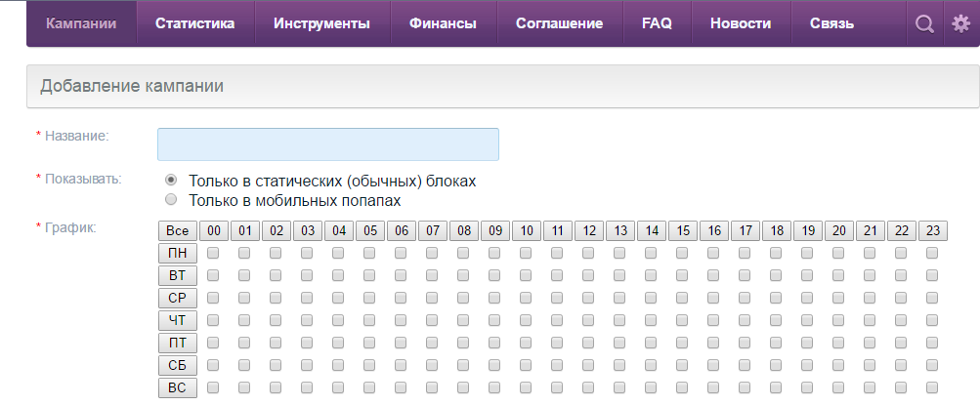The image size is (980, 406).
Task: Focus the Название input field
Action: pos(328,144)
